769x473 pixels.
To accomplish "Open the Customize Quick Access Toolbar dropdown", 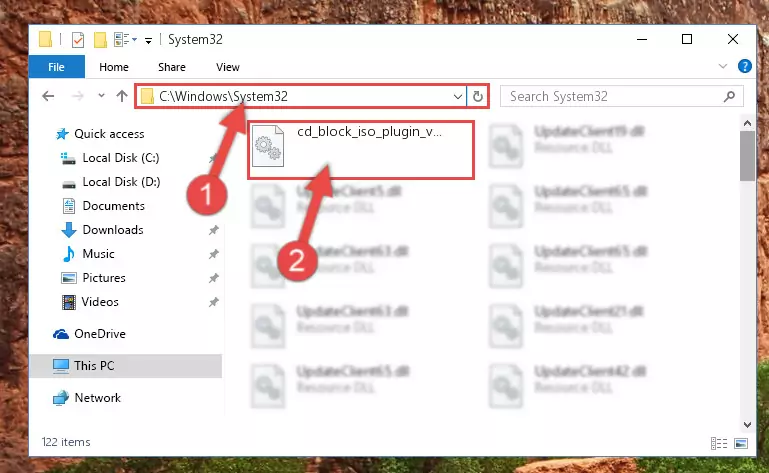I will [x=148, y=40].
